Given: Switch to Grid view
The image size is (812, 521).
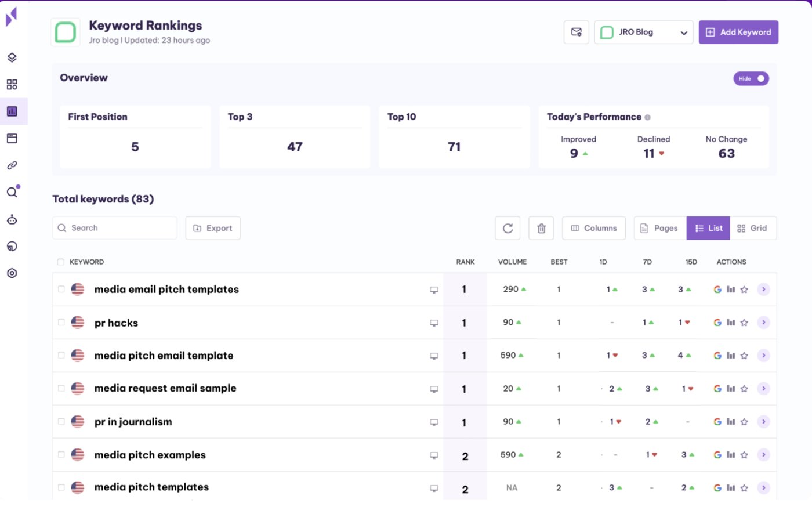Looking at the screenshot, I should pyautogui.click(x=753, y=228).
